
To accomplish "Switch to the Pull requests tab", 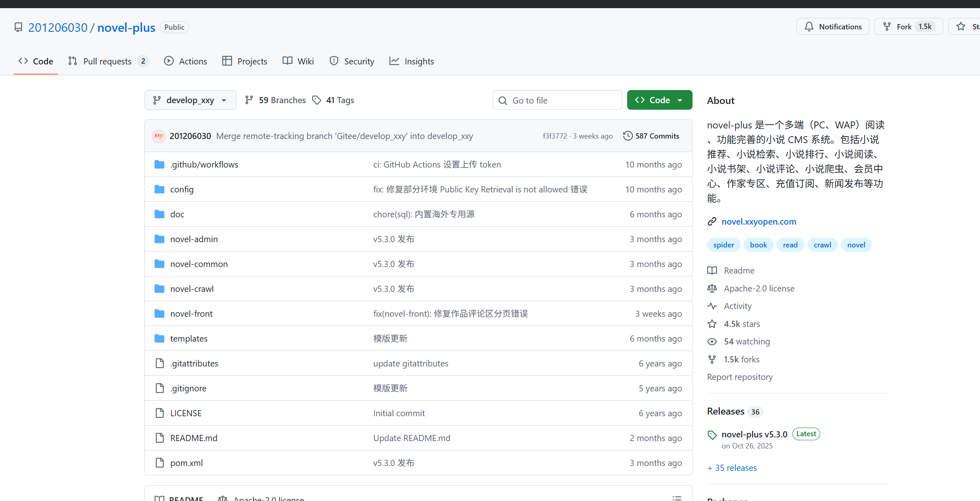I will 107,61.
